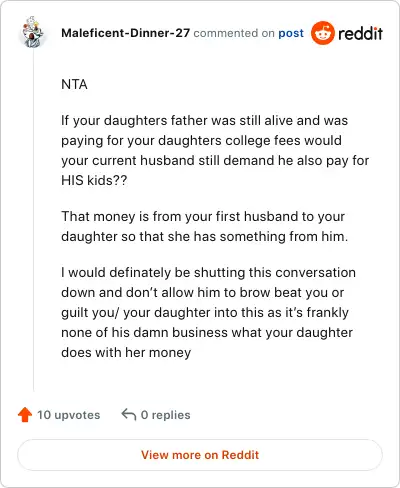Image resolution: width=400 pixels, height=488 pixels.
Task: Click the "does with her money" line
Action: [x=126, y=352]
